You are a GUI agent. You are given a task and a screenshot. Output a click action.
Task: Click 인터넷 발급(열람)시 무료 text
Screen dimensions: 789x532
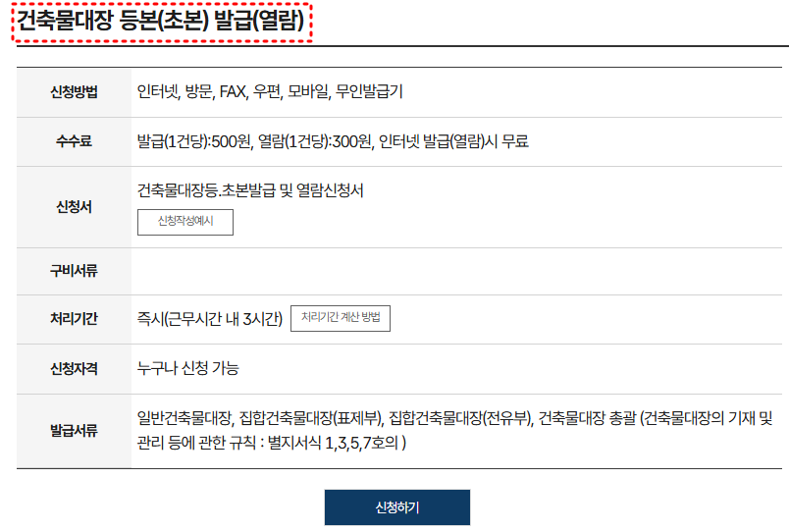[x=453, y=141]
